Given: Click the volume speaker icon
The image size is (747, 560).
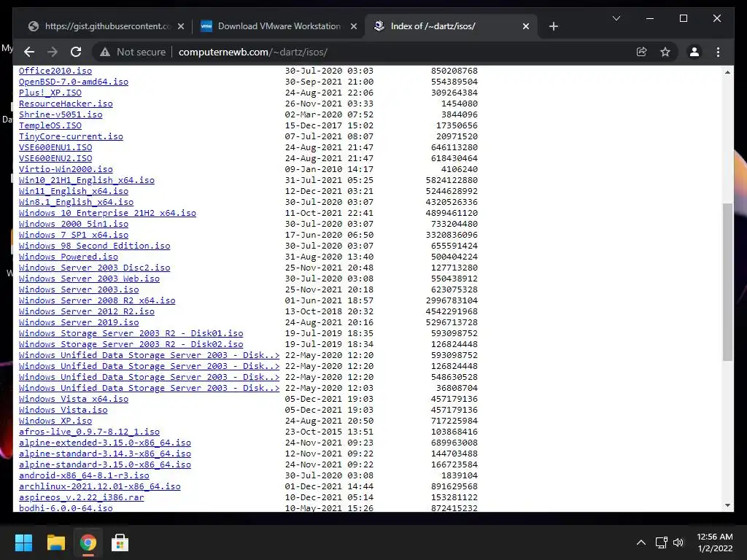Looking at the screenshot, I should (x=678, y=542).
